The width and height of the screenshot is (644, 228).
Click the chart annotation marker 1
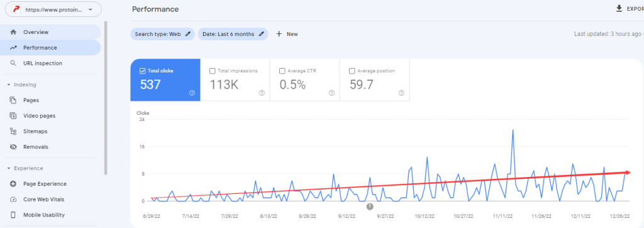pos(370,207)
